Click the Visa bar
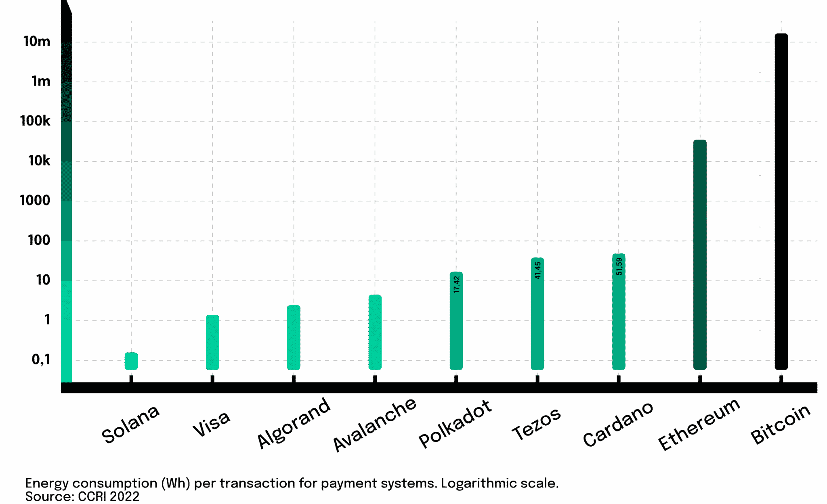Image resolution: width=827 pixels, height=504 pixels. [212, 342]
